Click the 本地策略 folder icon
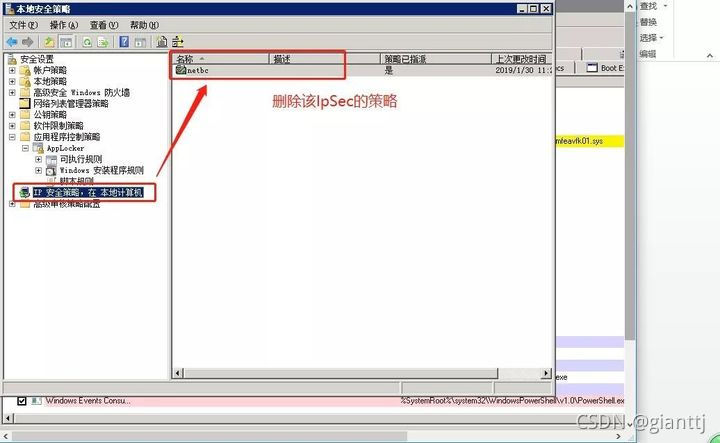This screenshot has height=443, width=720. coord(26,81)
